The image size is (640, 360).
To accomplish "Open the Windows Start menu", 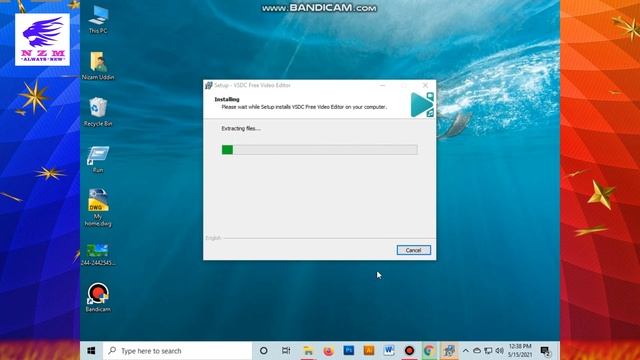I will tap(91, 351).
